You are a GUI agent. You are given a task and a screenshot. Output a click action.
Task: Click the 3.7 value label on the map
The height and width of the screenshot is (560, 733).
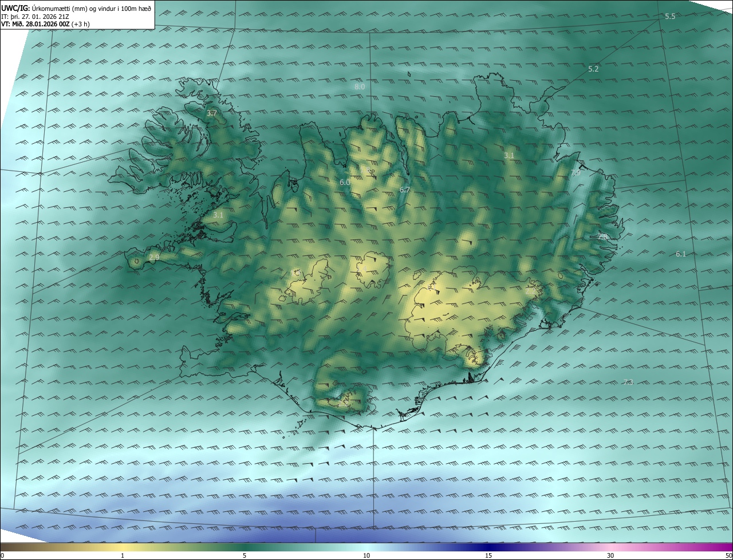coord(211,113)
